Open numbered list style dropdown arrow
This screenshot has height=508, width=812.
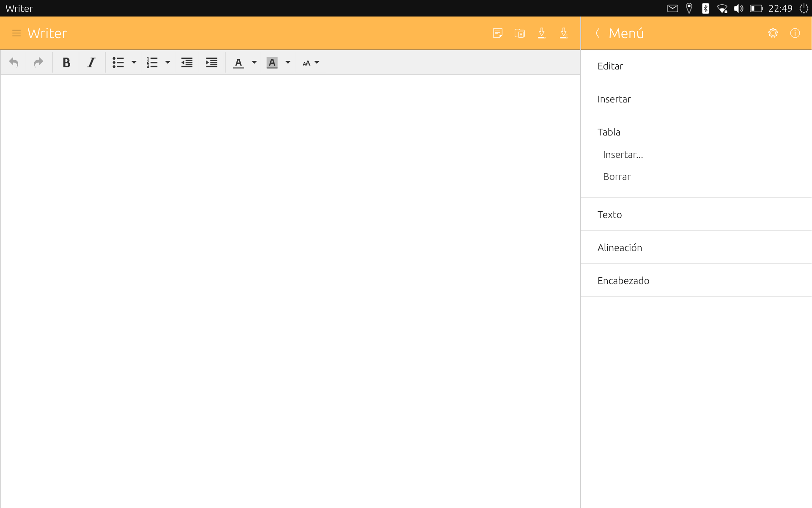click(167, 63)
